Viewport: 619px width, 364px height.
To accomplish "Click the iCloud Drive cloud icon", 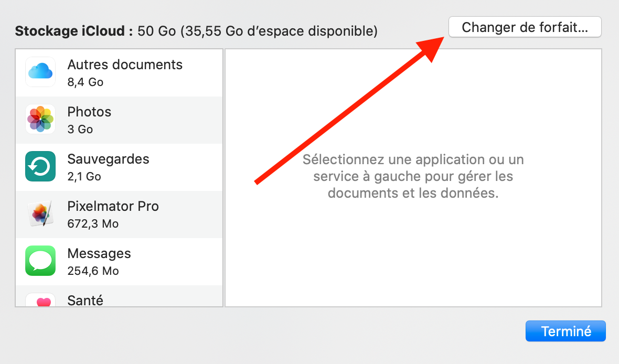I will point(40,71).
